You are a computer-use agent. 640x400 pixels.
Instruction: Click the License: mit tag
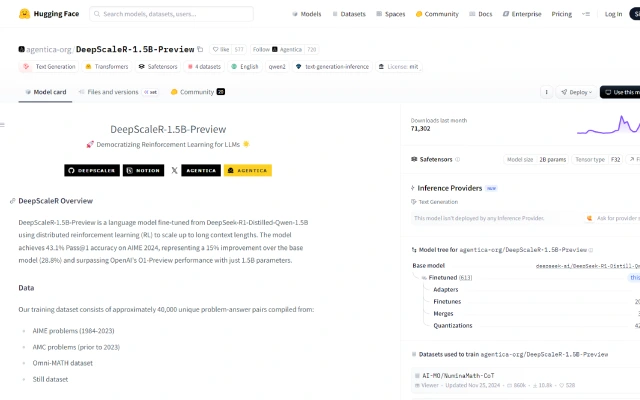click(398, 67)
